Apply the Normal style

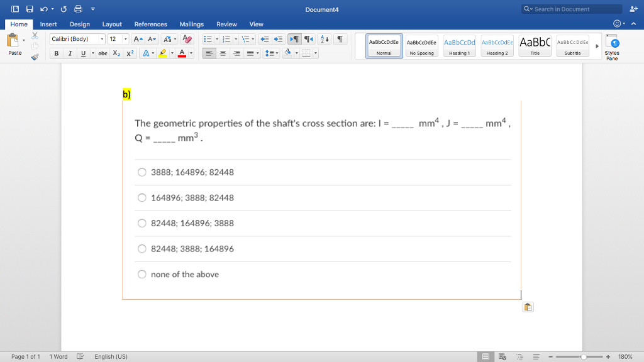[x=384, y=46]
